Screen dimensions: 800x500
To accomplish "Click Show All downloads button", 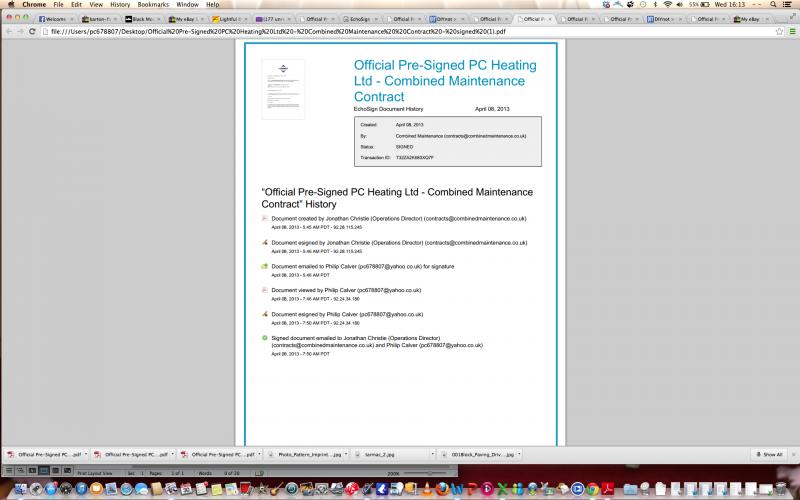I will coord(768,454).
